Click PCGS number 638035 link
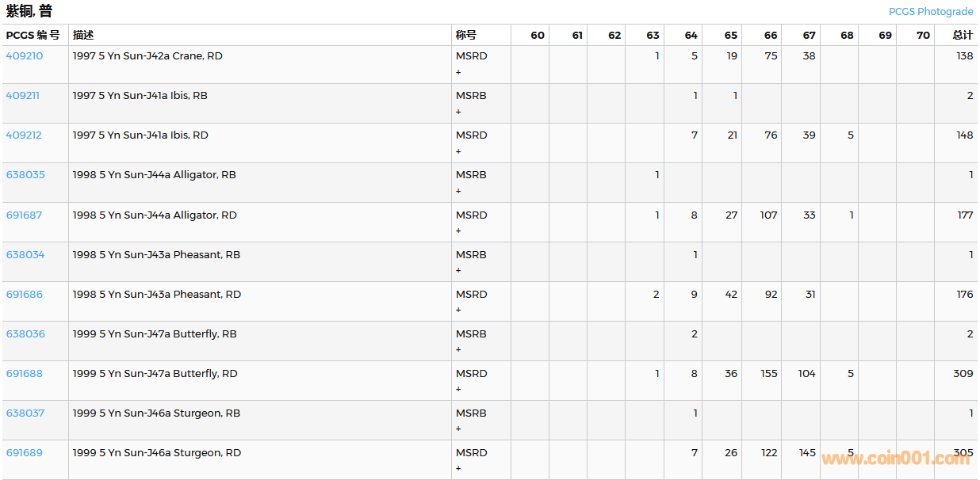 (25, 175)
